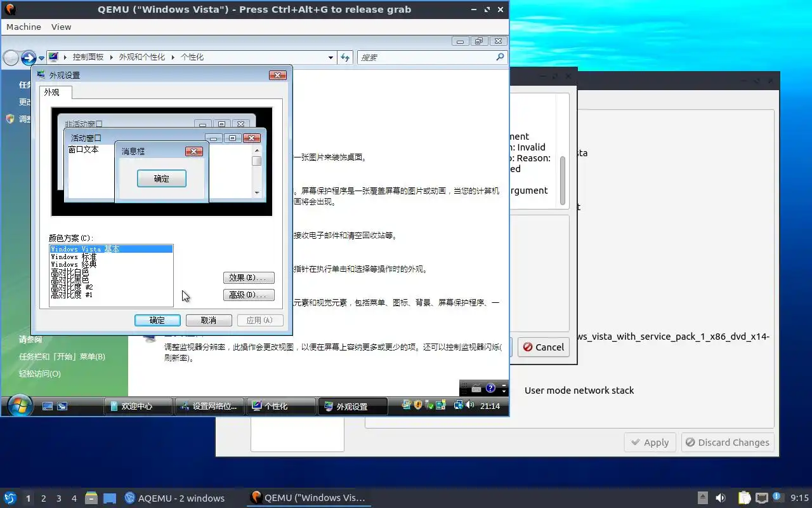This screenshot has height=508, width=812.
Task: Open the View menu
Action: pos(62,27)
